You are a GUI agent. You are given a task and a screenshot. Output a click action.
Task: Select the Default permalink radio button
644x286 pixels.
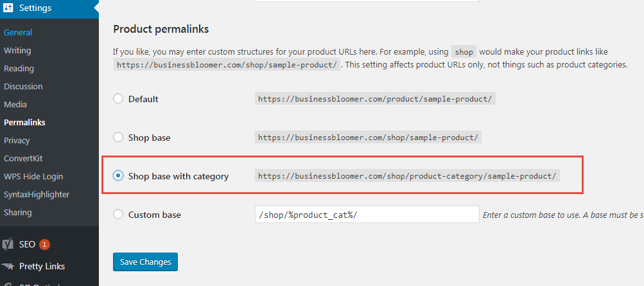coord(118,98)
